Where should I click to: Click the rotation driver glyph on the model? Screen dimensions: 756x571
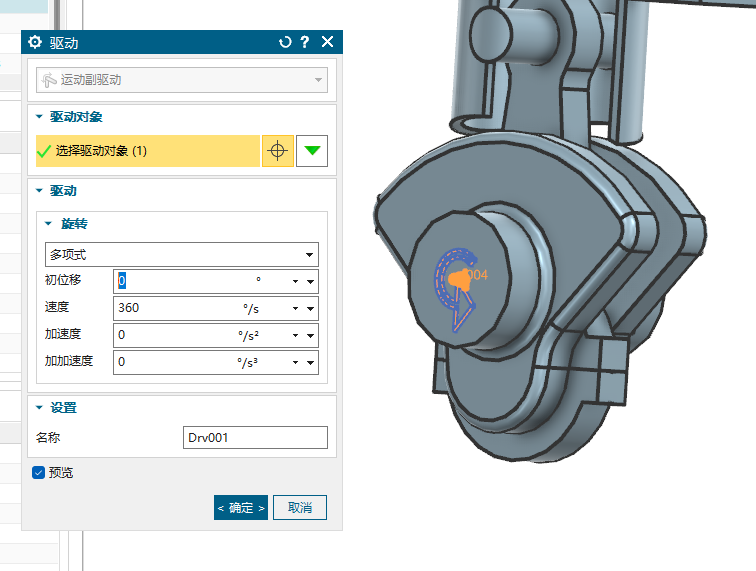tap(455, 280)
